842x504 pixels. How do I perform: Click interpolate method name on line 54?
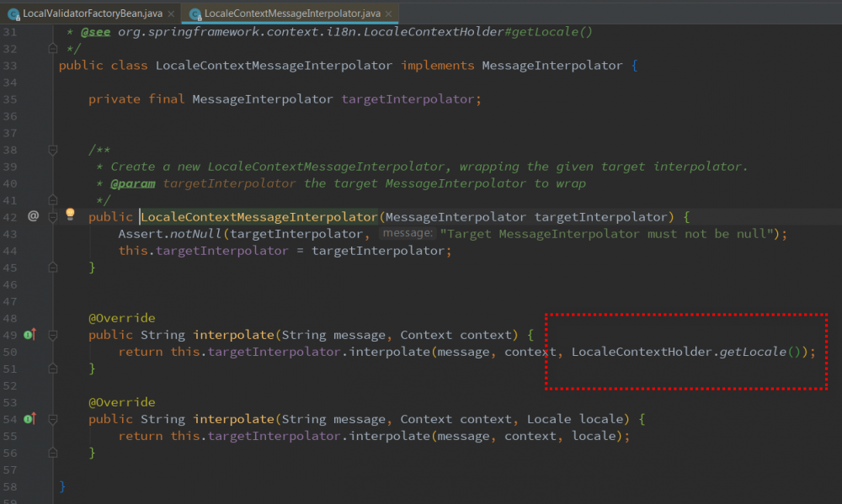point(233,419)
